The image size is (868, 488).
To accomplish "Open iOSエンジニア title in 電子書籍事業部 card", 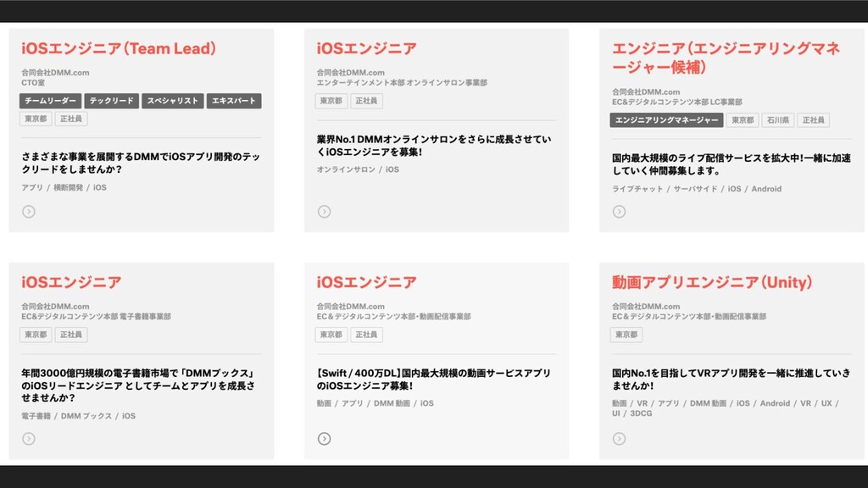I will 71,282.
